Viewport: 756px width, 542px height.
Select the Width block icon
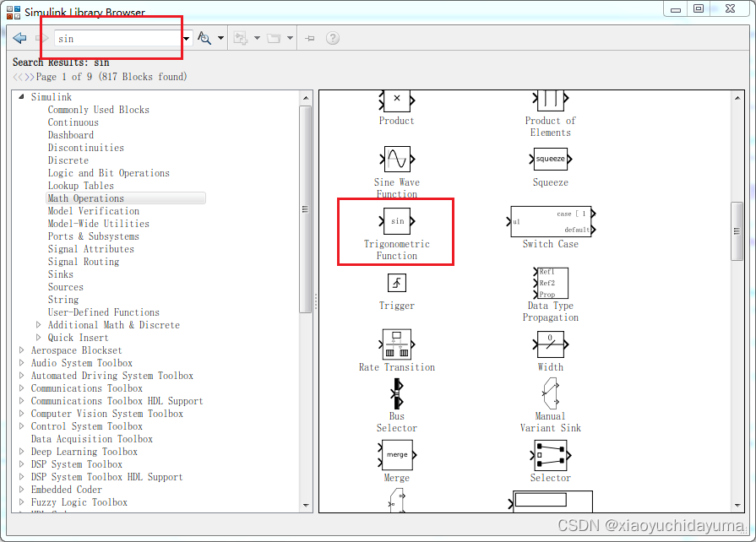[551, 344]
